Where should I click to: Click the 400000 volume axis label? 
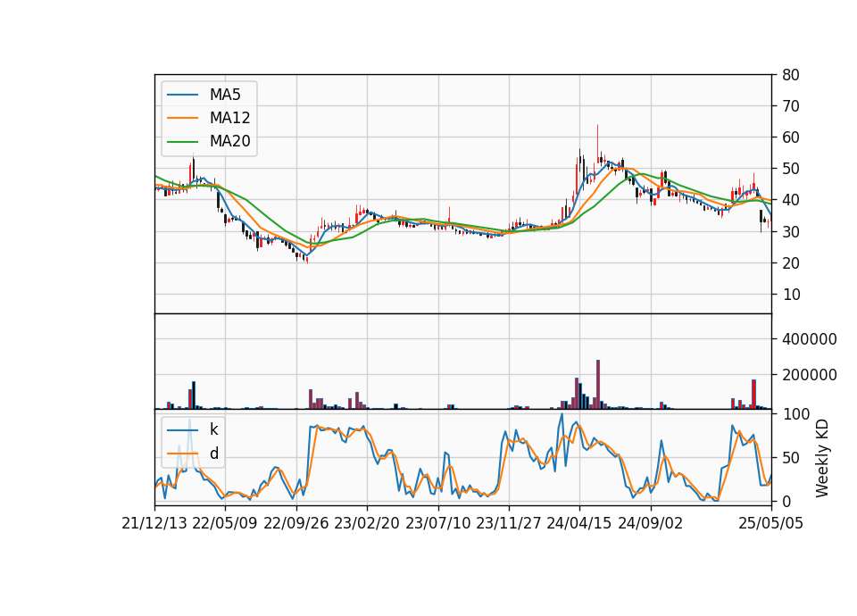pos(810,339)
